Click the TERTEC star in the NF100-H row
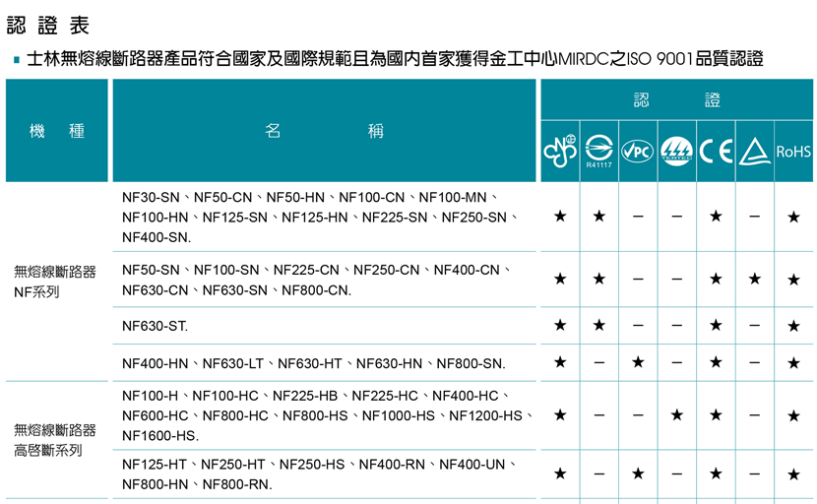The width and height of the screenshot is (817, 504). 677,414
